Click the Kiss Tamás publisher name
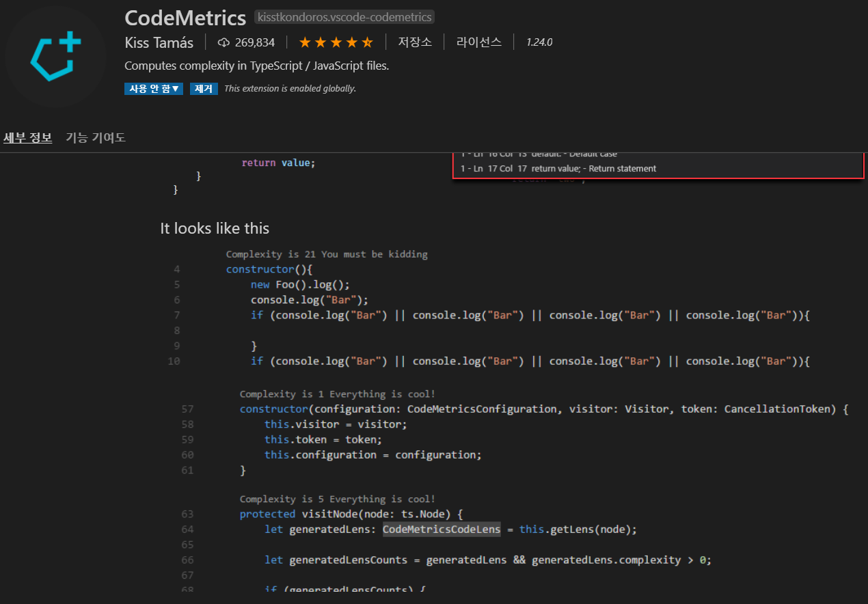Screen dimensions: 868x604 159,42
